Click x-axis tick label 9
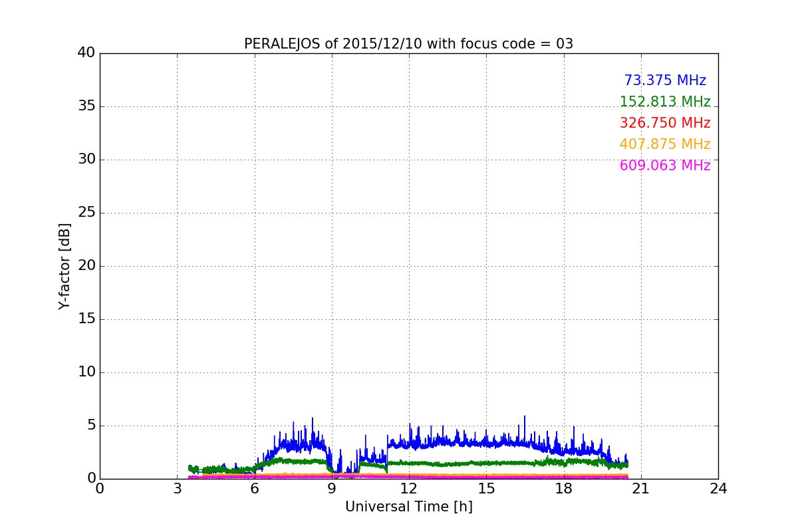Screen dimensions: 798x532 click(x=332, y=489)
